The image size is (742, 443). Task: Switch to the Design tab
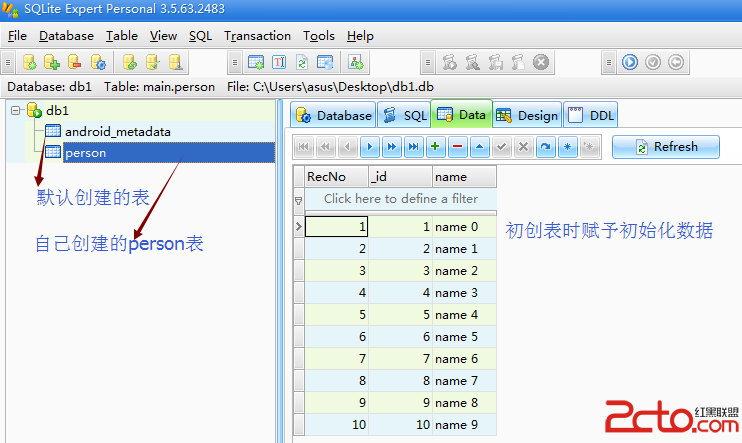click(x=527, y=115)
